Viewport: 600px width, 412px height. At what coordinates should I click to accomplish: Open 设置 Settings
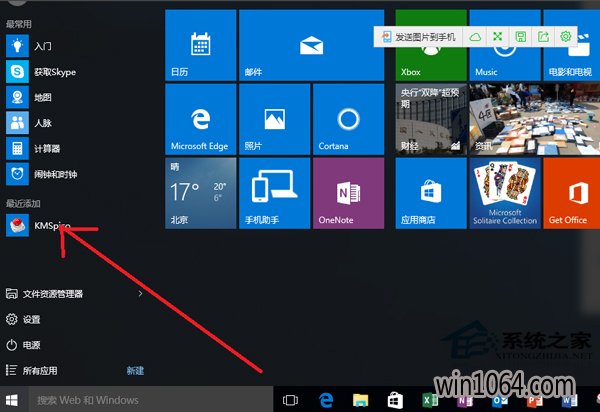(23, 319)
